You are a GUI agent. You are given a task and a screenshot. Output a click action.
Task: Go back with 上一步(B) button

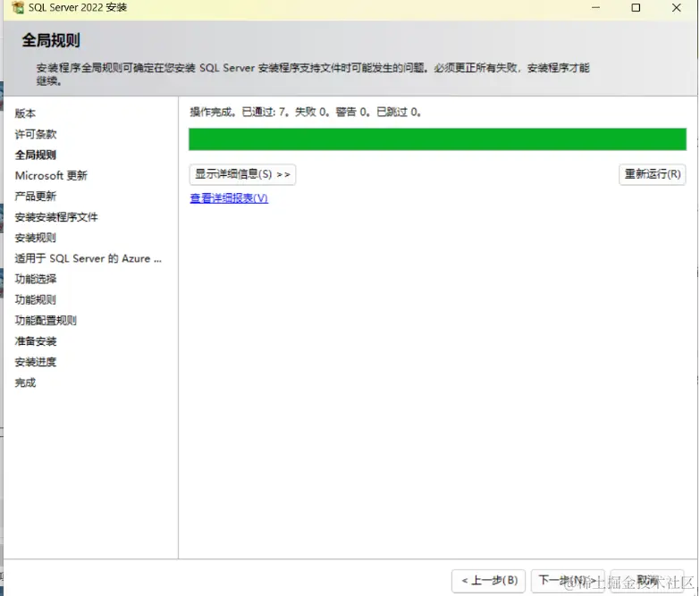[488, 581]
